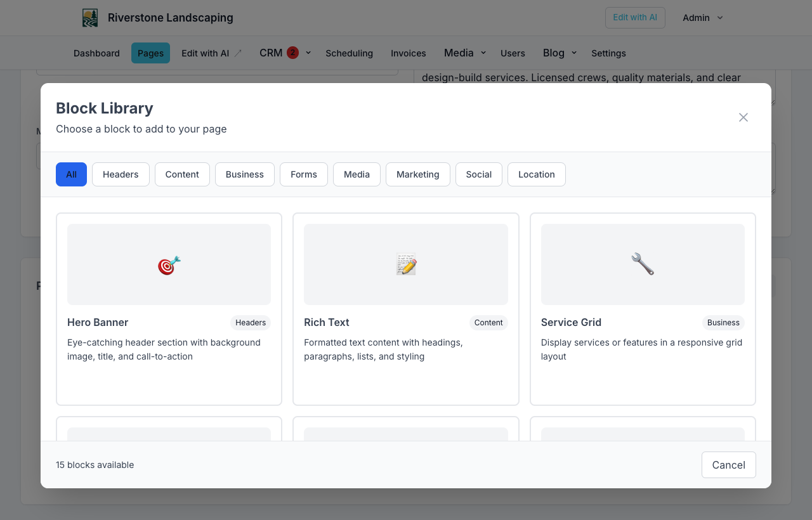Open the Scheduling nav item
Image resolution: width=812 pixels, height=520 pixels.
350,53
